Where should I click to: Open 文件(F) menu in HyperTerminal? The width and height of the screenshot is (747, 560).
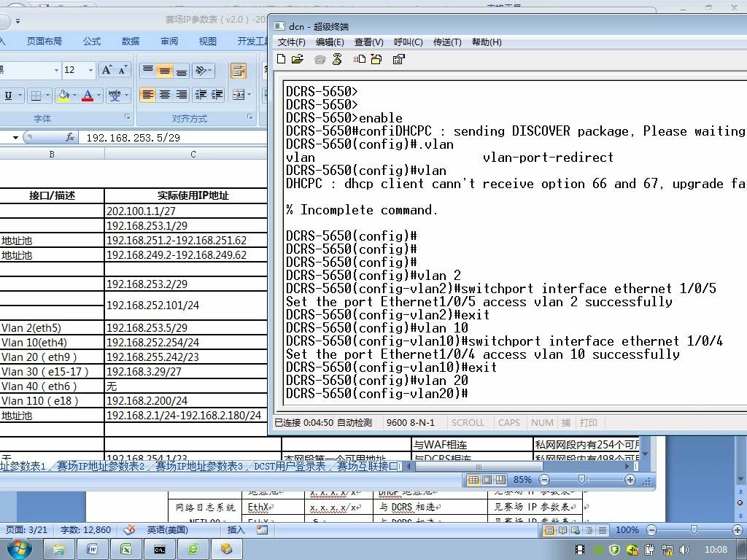(x=291, y=42)
